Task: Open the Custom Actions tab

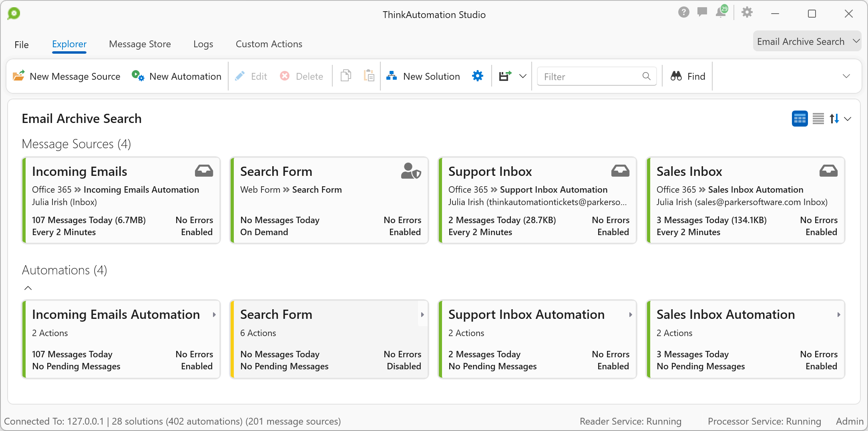Action: pyautogui.click(x=269, y=44)
